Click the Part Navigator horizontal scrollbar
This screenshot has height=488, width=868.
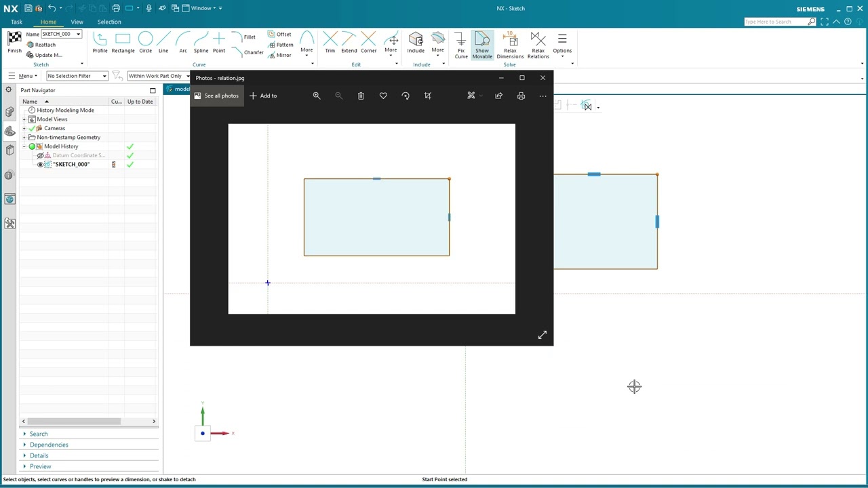tap(73, 421)
